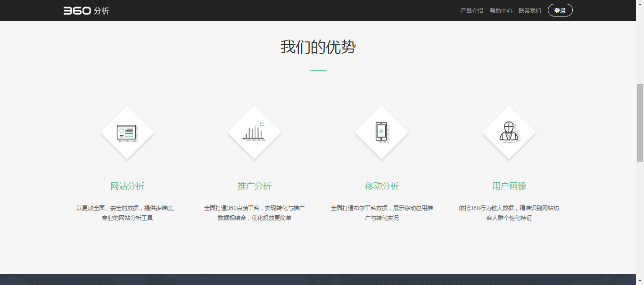Select the 推广分析 bar chart icon

[x=254, y=132]
